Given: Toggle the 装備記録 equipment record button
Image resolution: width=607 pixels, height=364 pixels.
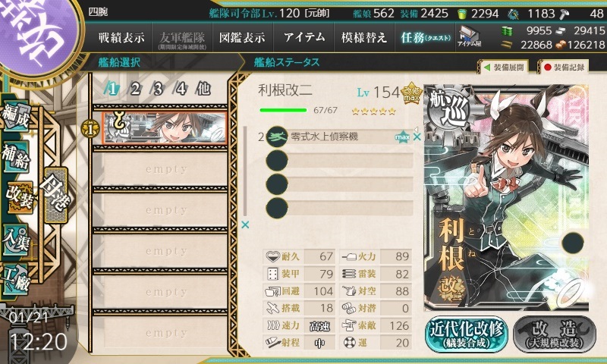Looking at the screenshot, I should point(564,67).
